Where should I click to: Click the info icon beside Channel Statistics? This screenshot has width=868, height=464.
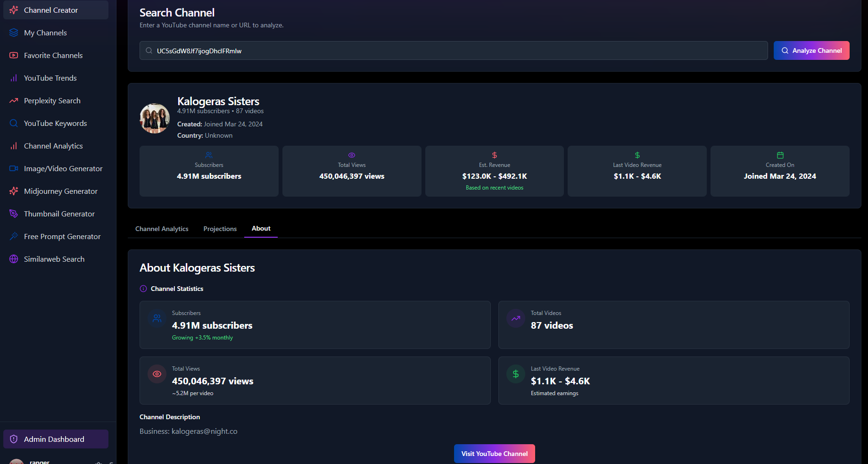coord(143,289)
